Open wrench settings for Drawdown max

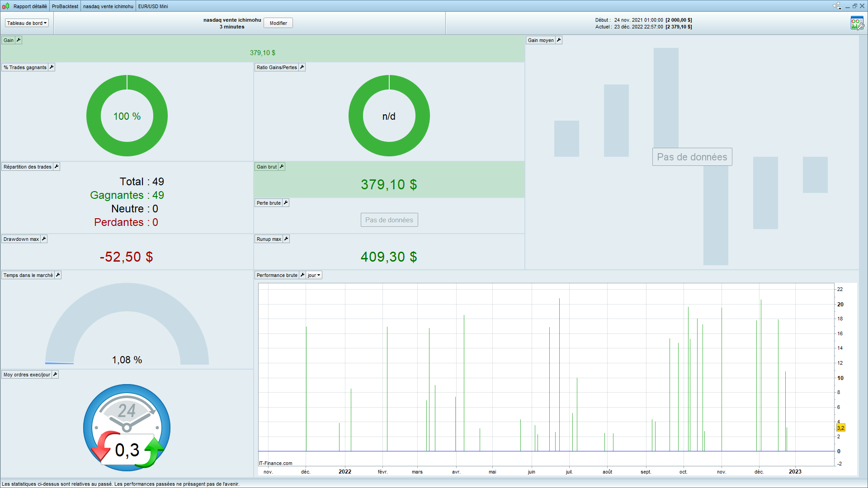[44, 239]
